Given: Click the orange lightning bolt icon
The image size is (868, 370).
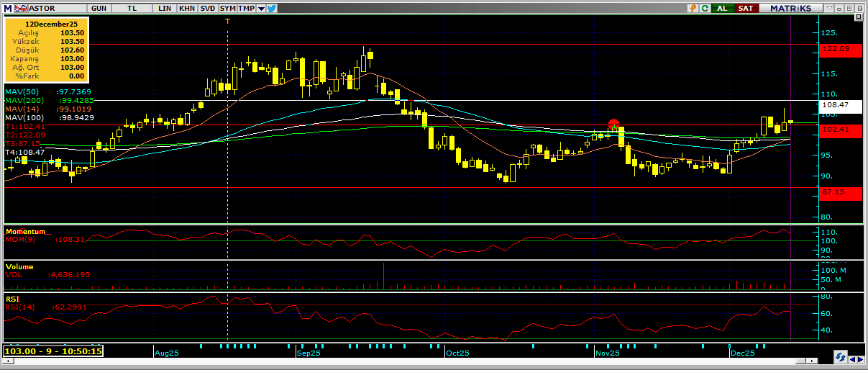Looking at the screenshot, I should click(x=693, y=8).
